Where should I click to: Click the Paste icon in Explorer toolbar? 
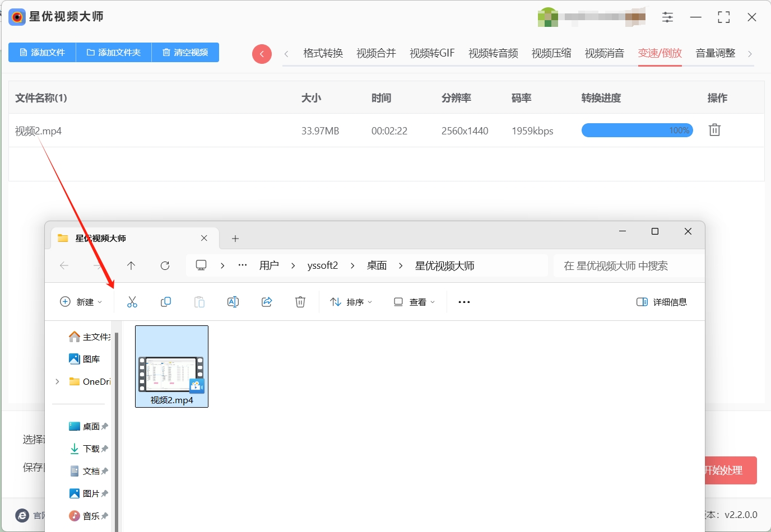point(199,302)
